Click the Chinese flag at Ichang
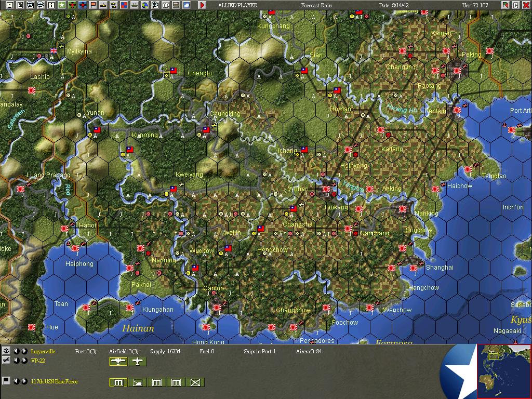This screenshot has height=399, width=532. (304, 149)
